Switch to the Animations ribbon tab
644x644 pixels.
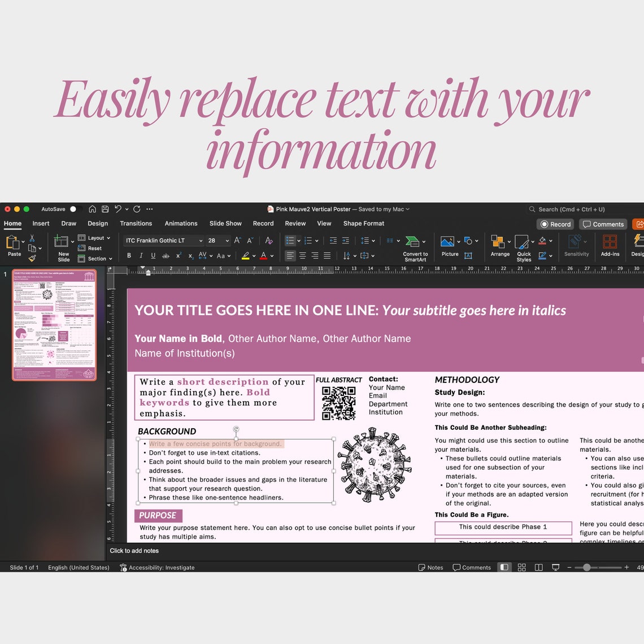[181, 223]
